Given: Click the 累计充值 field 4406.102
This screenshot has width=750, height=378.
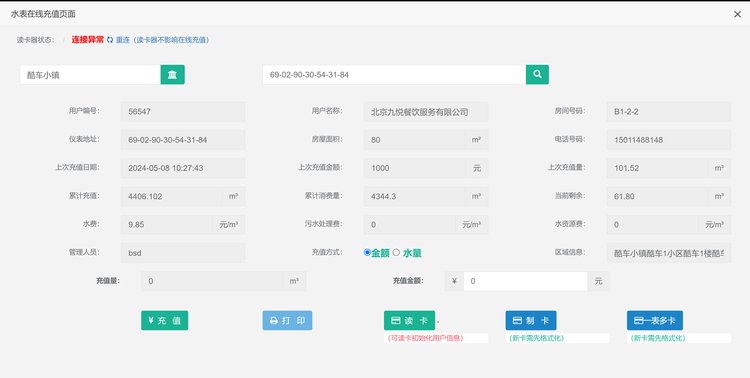Looking at the screenshot, I should point(171,196).
